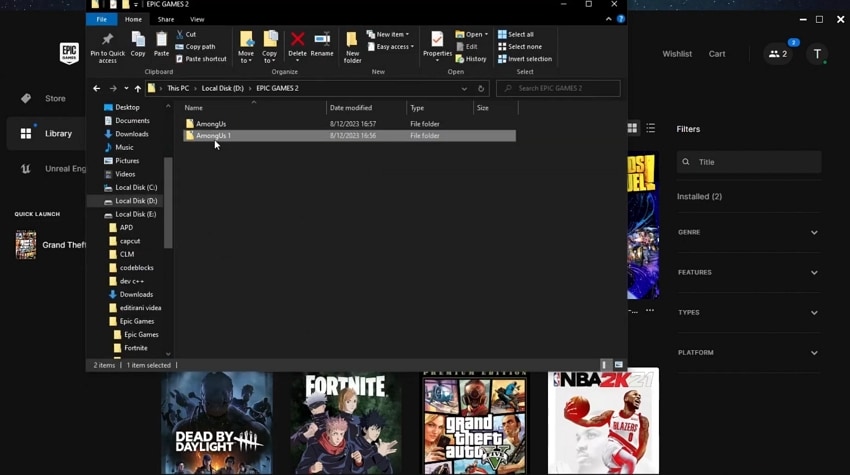Viewport: 850px width, 475px height.
Task: Collapse the ribbon with chevron
Action: [x=609, y=19]
